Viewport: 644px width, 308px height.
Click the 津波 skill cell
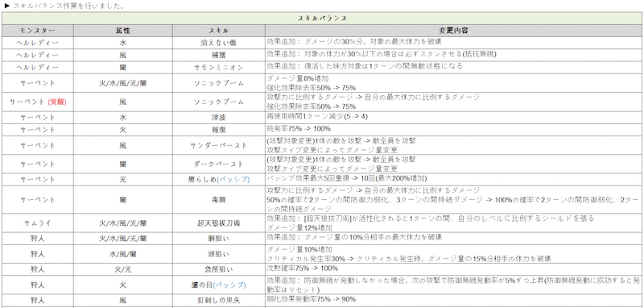coord(218,118)
